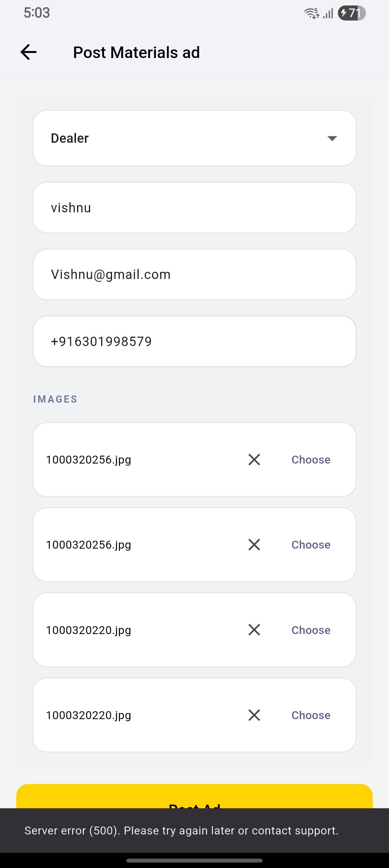Remove the first 1000320220.jpg image

point(254,630)
